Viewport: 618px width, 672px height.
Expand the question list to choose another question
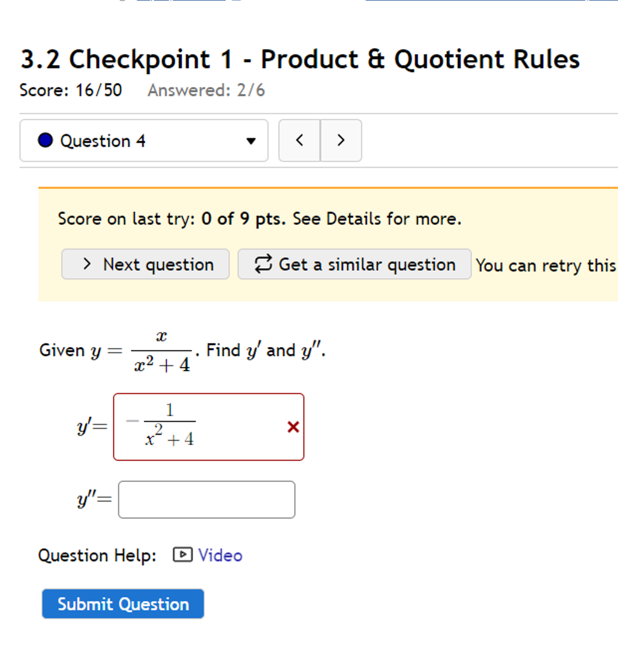pos(144,140)
